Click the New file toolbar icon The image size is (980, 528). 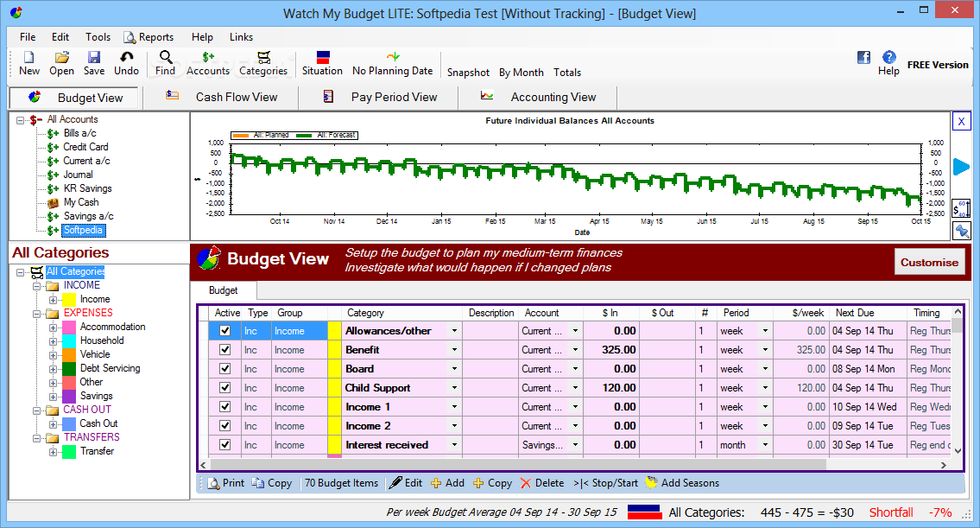pyautogui.click(x=28, y=63)
